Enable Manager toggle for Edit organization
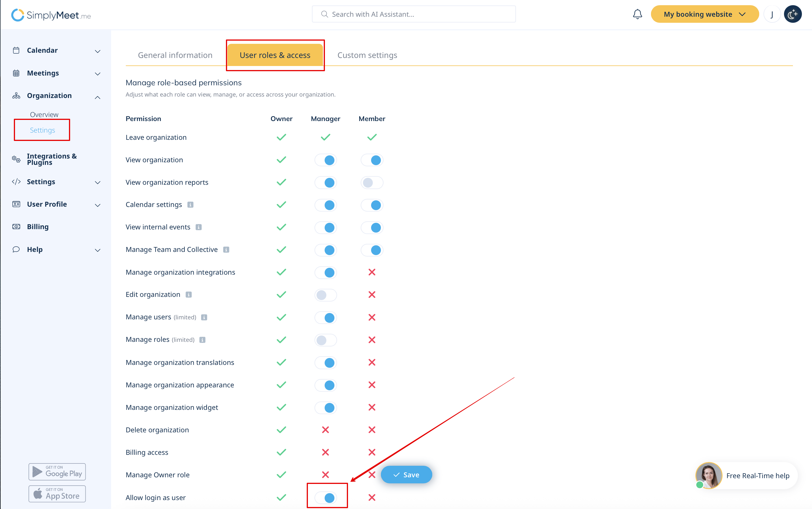This screenshot has height=509, width=812. click(325, 295)
